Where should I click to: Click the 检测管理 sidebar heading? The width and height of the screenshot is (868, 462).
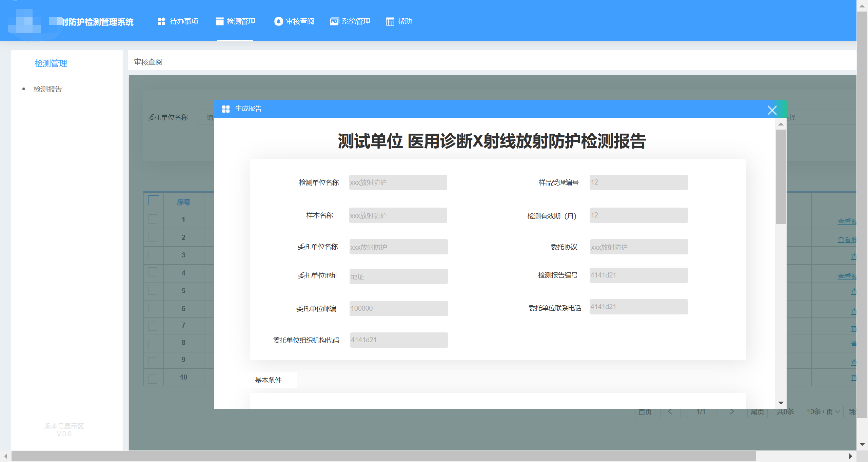(x=51, y=63)
